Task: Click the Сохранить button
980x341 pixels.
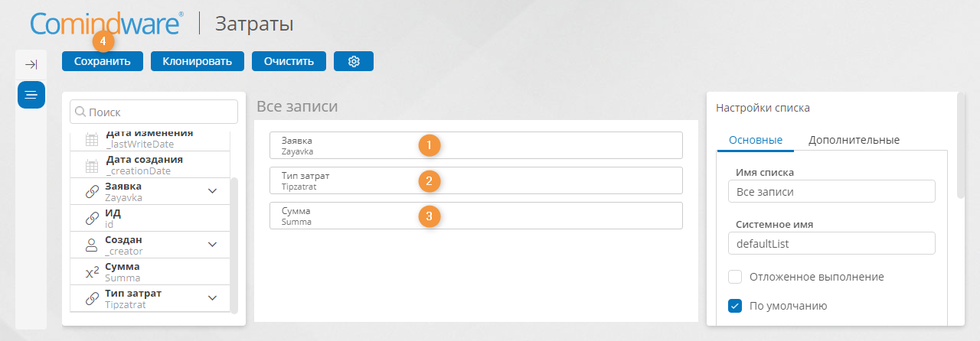Action: coord(103,61)
